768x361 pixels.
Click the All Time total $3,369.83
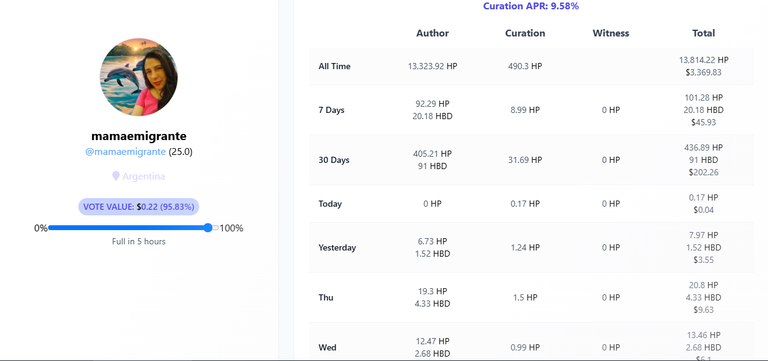tap(703, 72)
